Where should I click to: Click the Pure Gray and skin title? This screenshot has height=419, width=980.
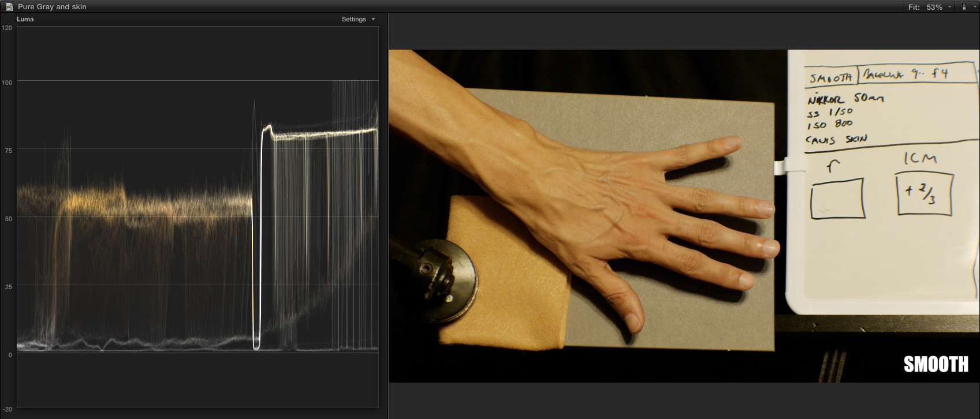(52, 7)
